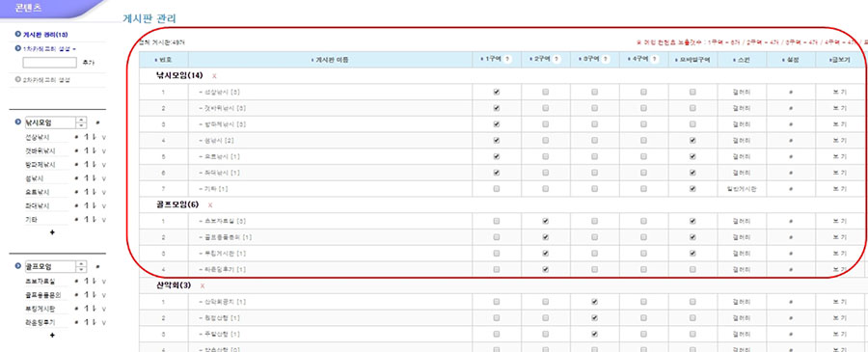Image resolution: width=868 pixels, height=352 pixels.
Task: Focus the 골프모임 category name field
Action: click(50, 267)
